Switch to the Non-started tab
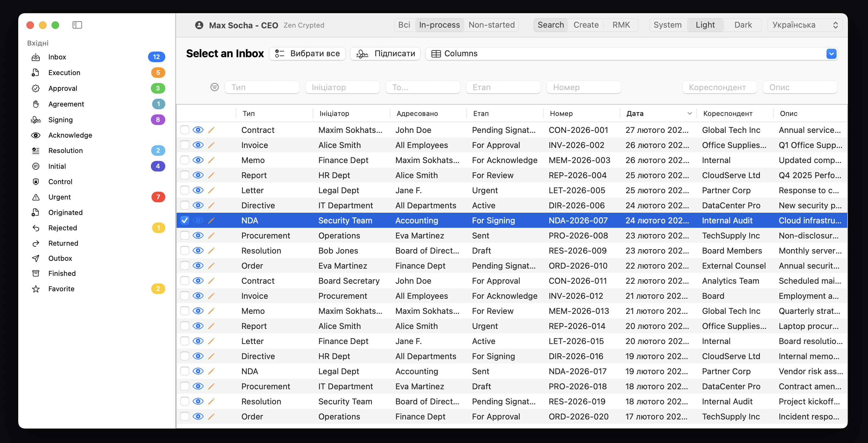The image size is (868, 443). 491,25
